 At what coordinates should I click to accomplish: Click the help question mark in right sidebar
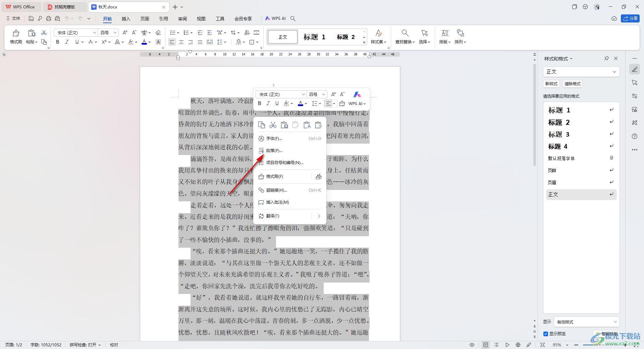pos(635,136)
